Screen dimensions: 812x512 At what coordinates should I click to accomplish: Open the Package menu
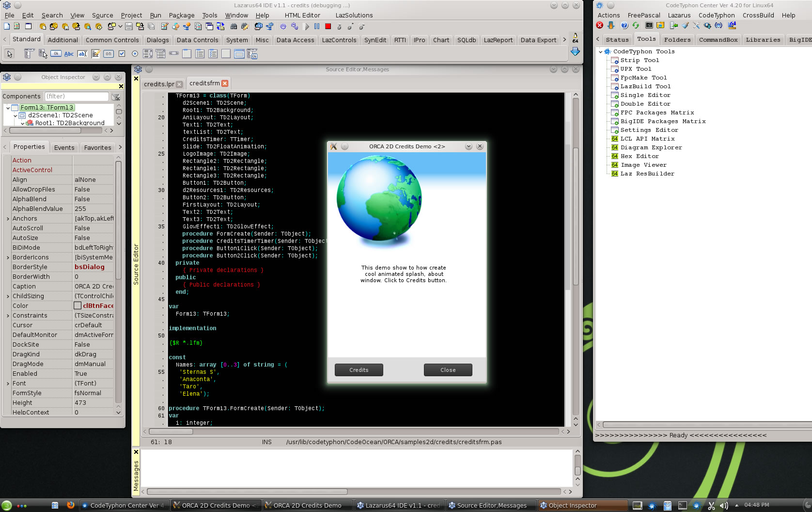182,16
